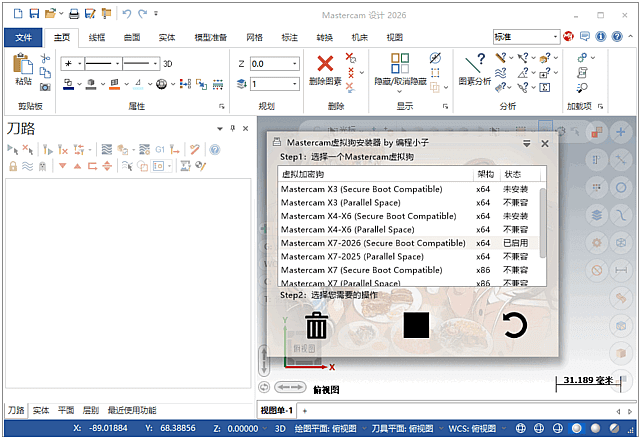The image size is (640, 439).
Task: Click the 架构 column header in list
Action: (x=485, y=174)
